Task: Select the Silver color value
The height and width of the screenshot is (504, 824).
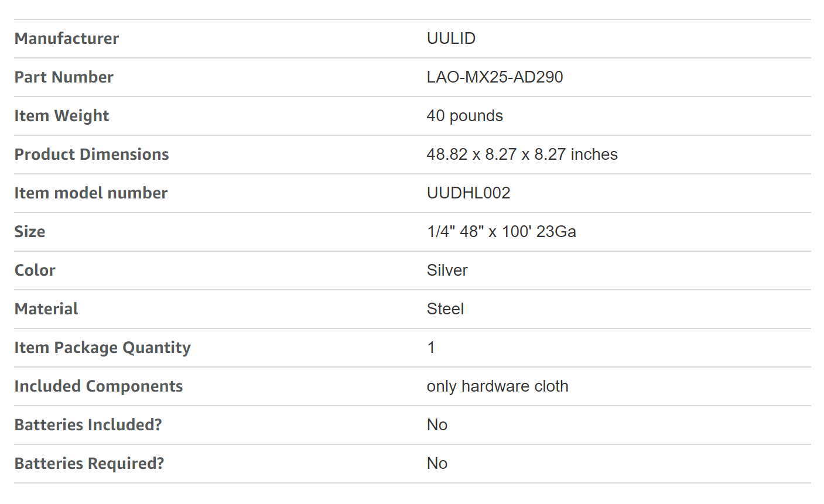Action: coord(447,270)
